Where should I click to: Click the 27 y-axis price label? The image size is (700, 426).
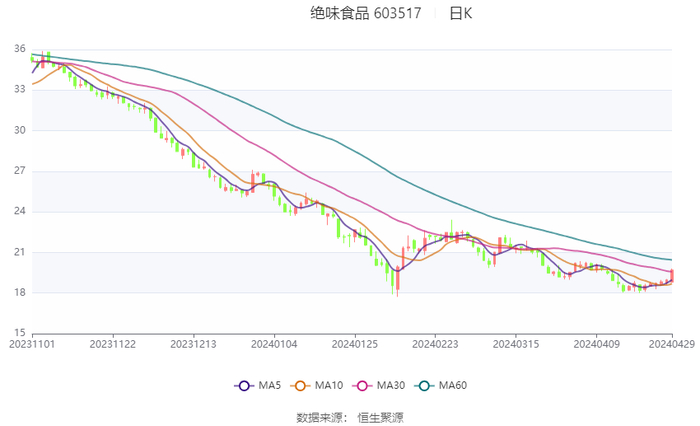click(x=20, y=171)
